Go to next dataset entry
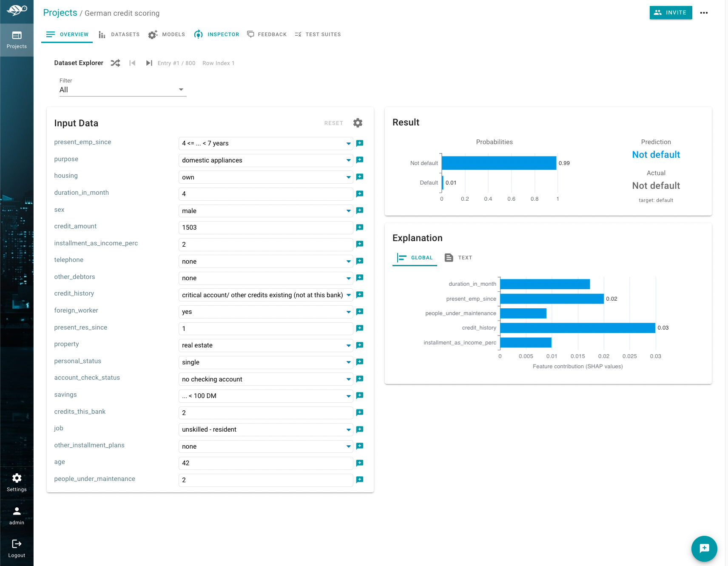Image resolution: width=728 pixels, height=566 pixels. 149,63
